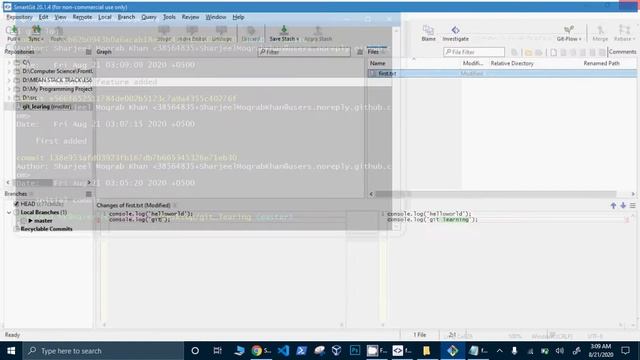The width and height of the screenshot is (640, 360).
Task: Click the Graph filter search field
Action: (x=304, y=52)
